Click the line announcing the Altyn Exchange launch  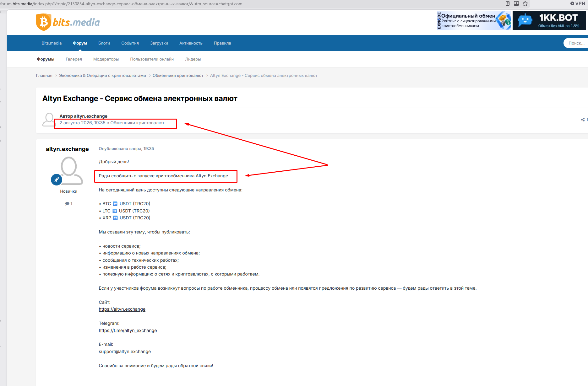point(164,176)
